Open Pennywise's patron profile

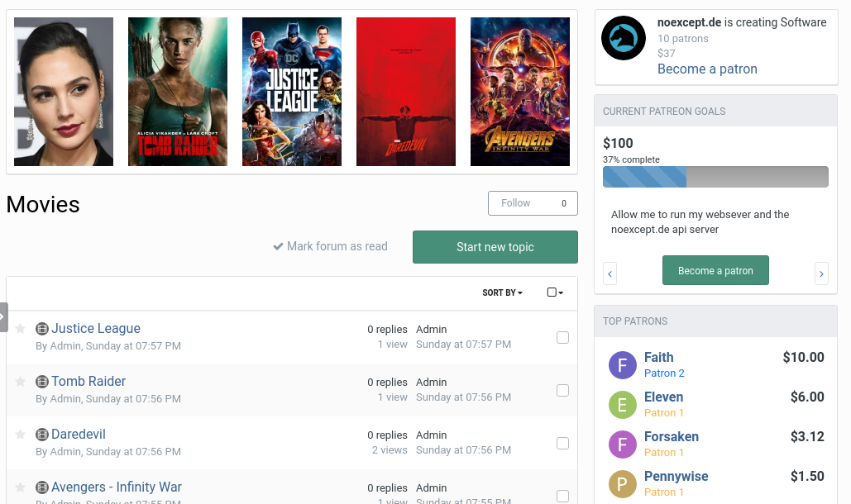(x=676, y=477)
